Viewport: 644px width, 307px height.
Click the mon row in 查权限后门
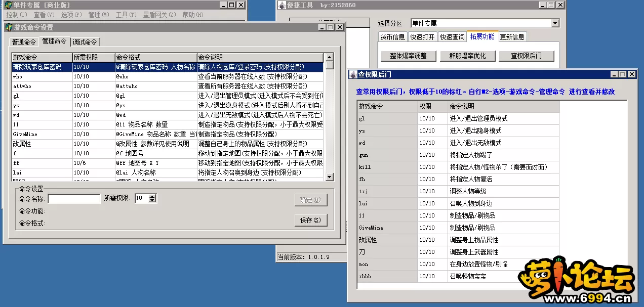(458, 264)
